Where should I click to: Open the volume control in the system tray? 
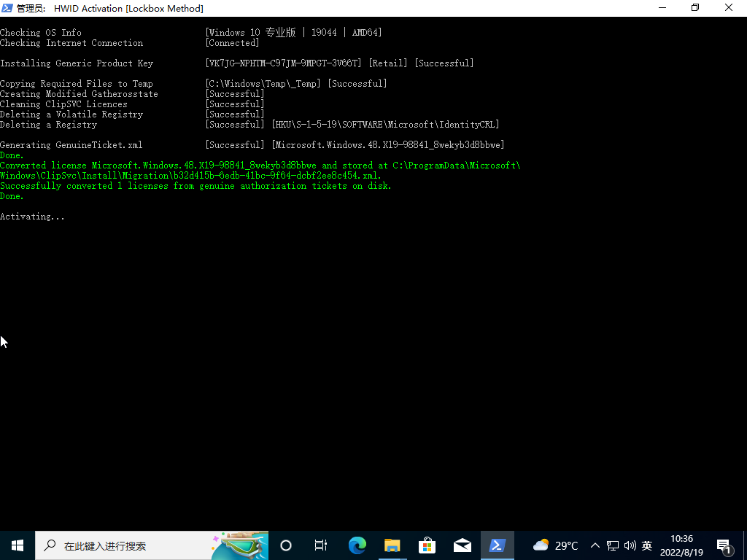coord(630,545)
